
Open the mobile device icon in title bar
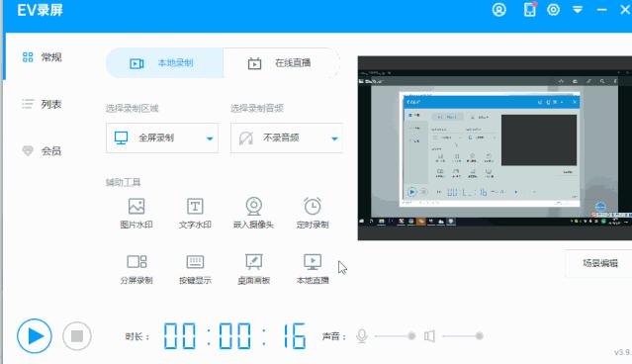click(530, 9)
